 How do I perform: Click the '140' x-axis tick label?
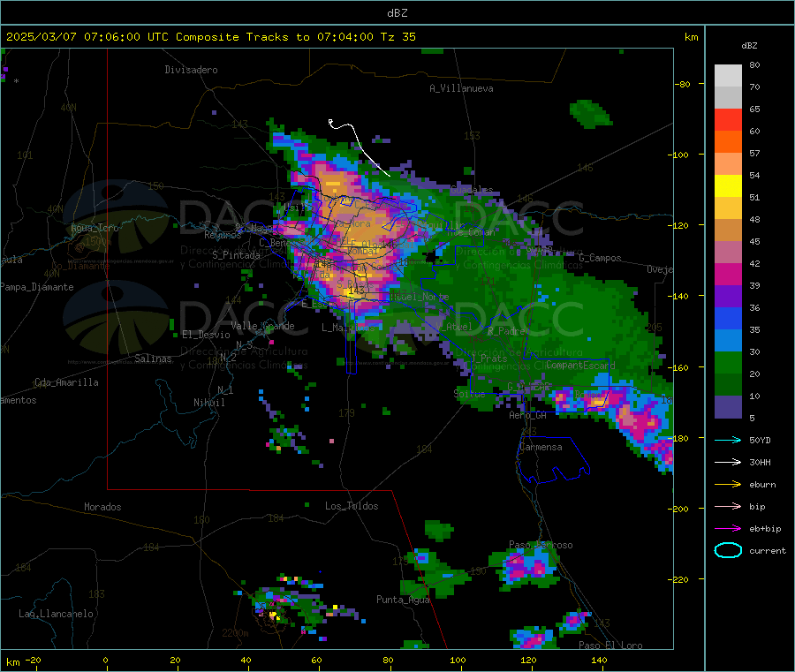pos(599,660)
